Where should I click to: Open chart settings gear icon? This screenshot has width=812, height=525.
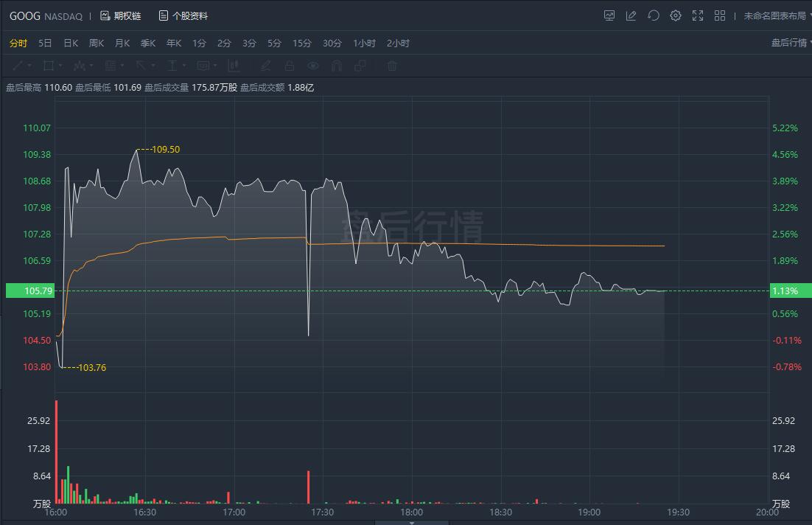point(676,15)
